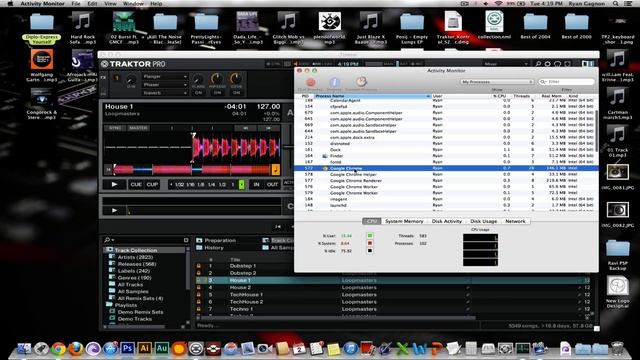Screen dimensions: 640x360
Task: Toggle SYNC on deck A
Action: (x=115, y=128)
